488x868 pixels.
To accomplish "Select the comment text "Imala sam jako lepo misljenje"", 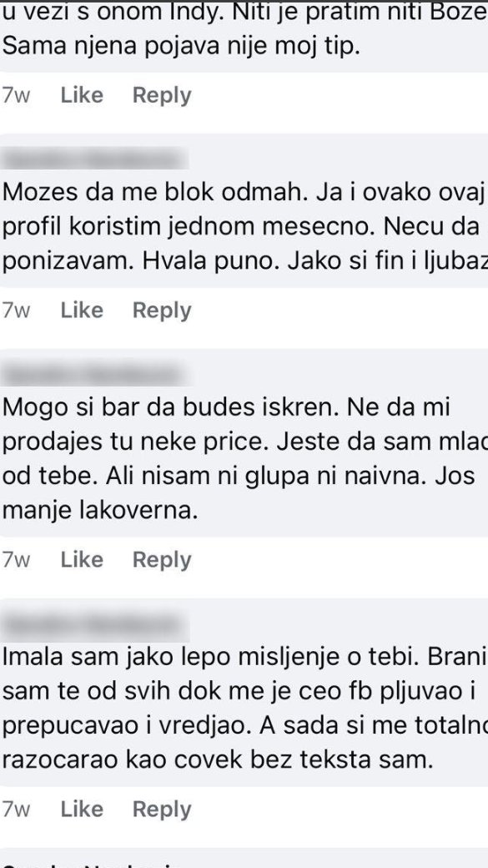I will [194, 657].
